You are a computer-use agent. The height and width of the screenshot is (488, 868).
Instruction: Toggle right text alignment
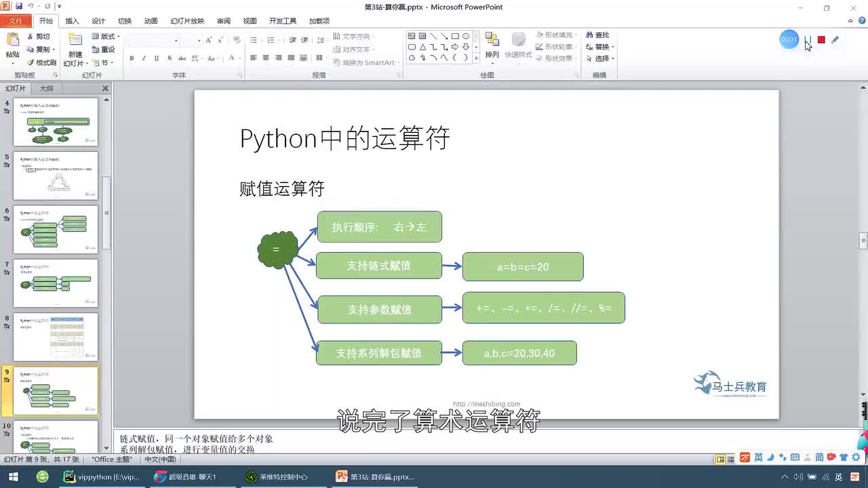point(279,58)
